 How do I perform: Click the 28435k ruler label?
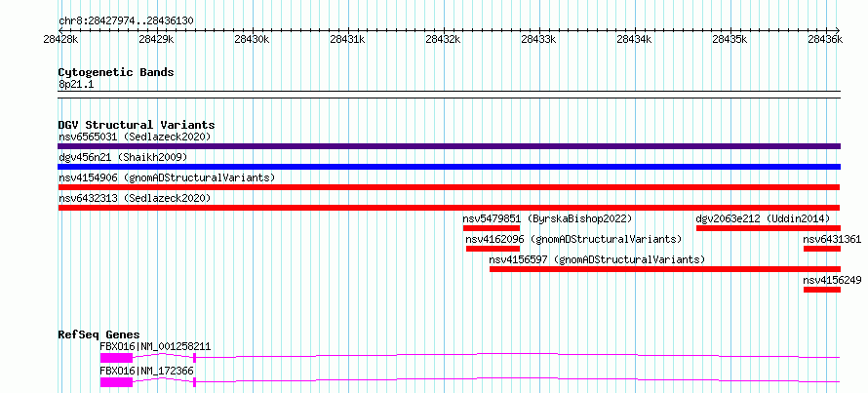click(x=730, y=39)
